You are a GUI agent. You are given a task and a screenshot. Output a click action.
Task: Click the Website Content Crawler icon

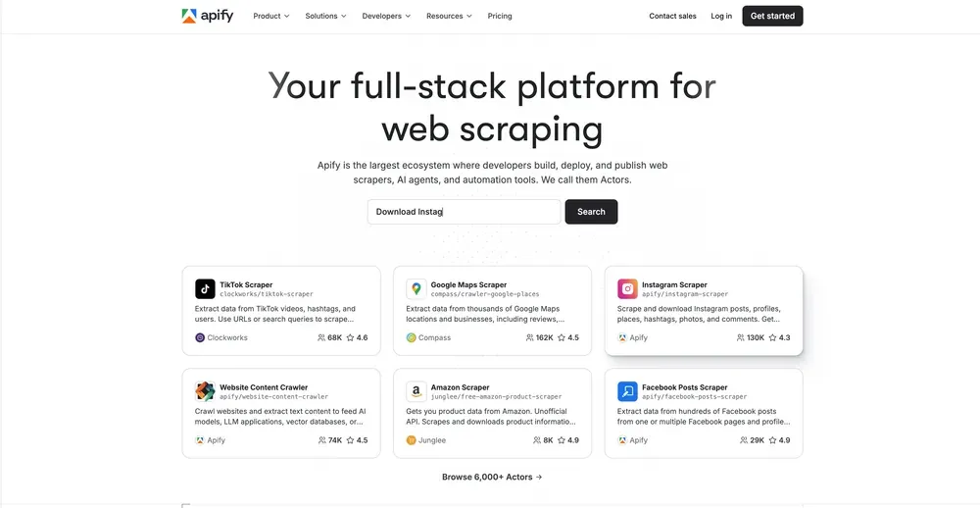pos(205,391)
